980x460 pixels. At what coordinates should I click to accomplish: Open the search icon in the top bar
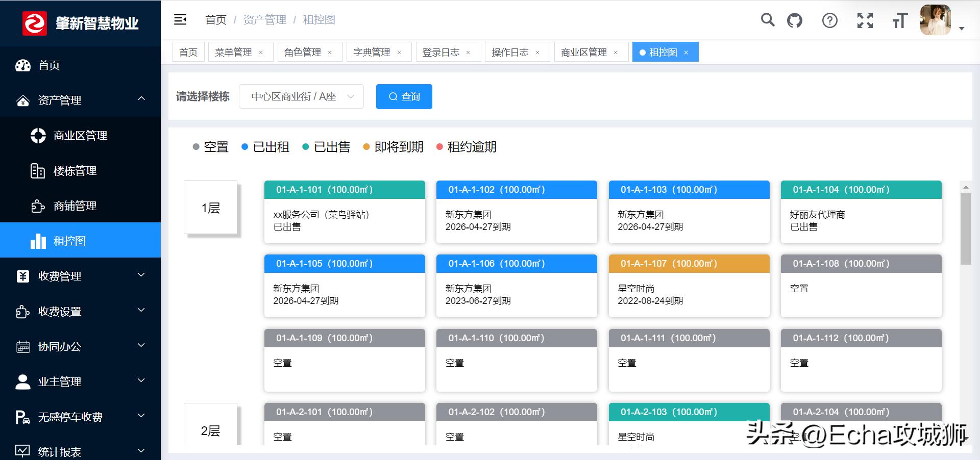(768, 20)
